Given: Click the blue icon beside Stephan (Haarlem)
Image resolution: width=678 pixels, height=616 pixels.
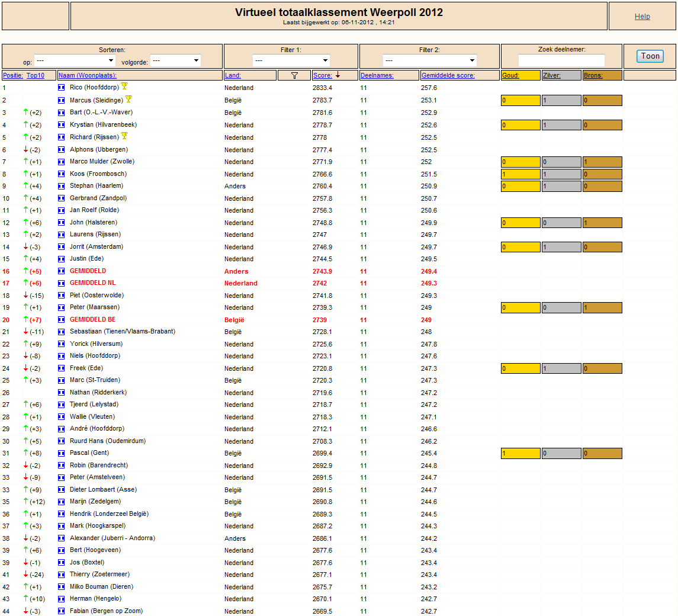Looking at the screenshot, I should pos(62,186).
